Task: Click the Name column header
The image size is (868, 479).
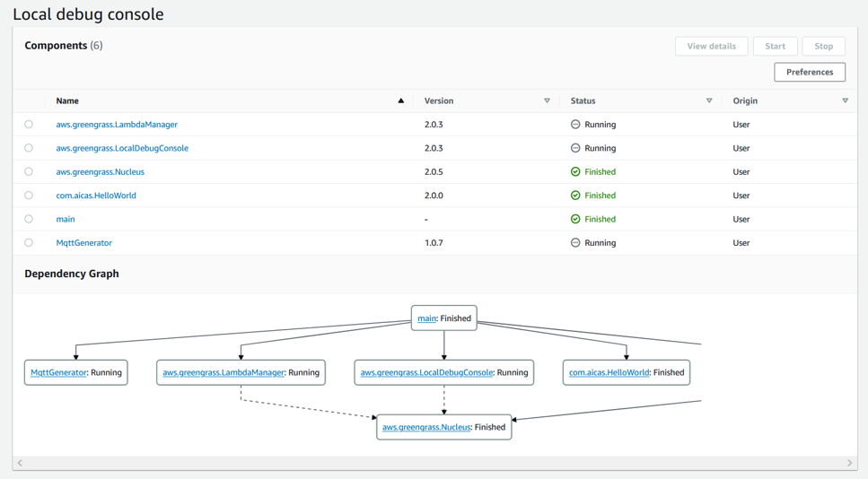Action: point(67,100)
